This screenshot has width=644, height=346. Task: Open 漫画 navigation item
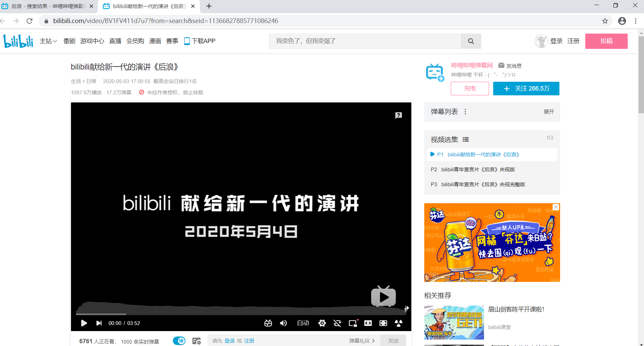click(155, 41)
